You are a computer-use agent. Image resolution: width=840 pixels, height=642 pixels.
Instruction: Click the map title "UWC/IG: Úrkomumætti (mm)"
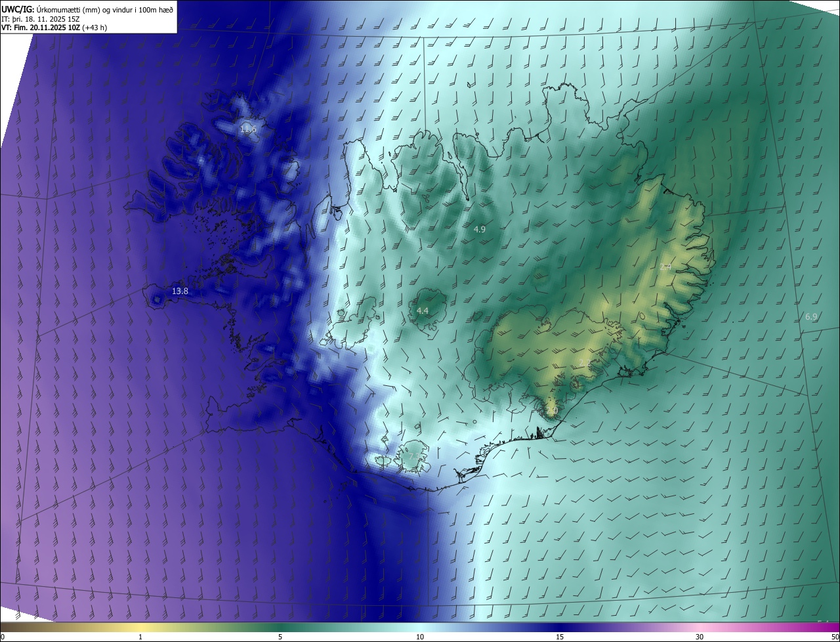tap(51, 9)
